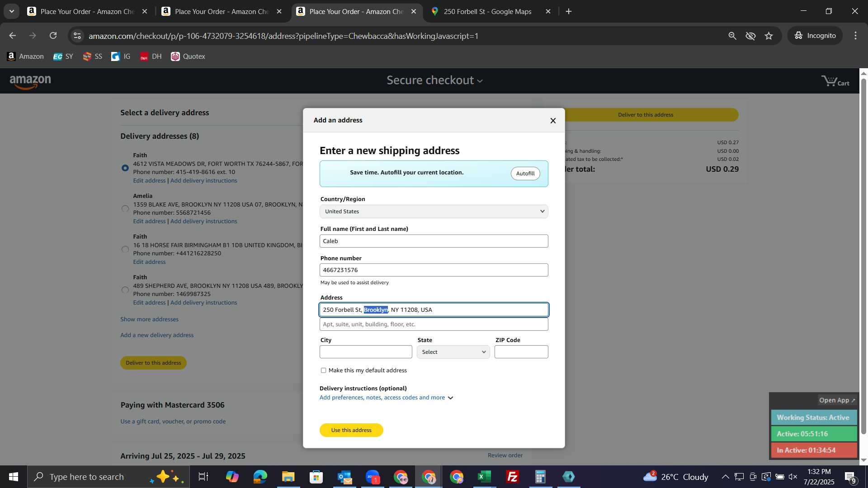The image size is (868, 488).
Task: Open the notifications center icon
Action: coord(850,477)
